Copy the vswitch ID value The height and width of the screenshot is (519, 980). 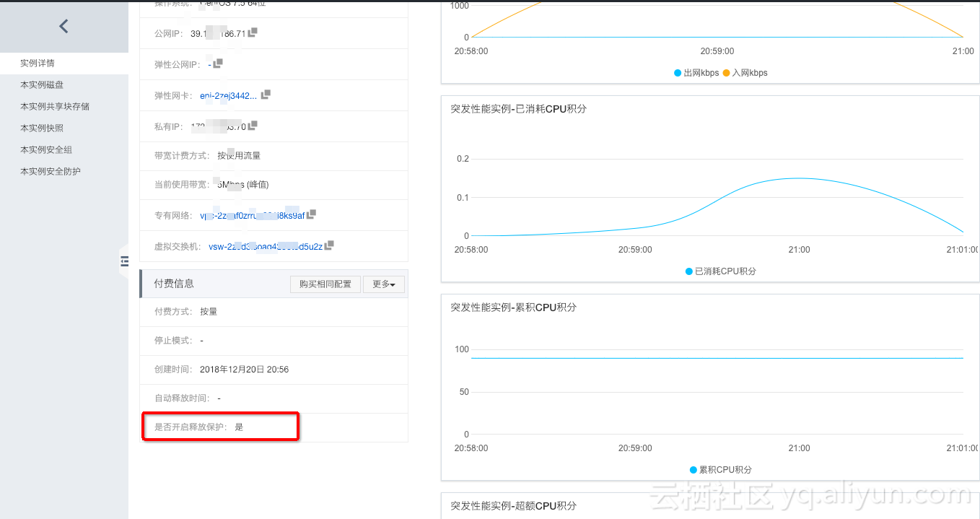coord(329,245)
